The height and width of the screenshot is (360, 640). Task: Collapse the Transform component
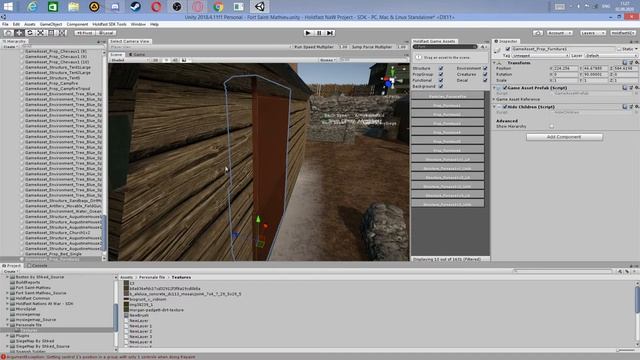coord(494,63)
